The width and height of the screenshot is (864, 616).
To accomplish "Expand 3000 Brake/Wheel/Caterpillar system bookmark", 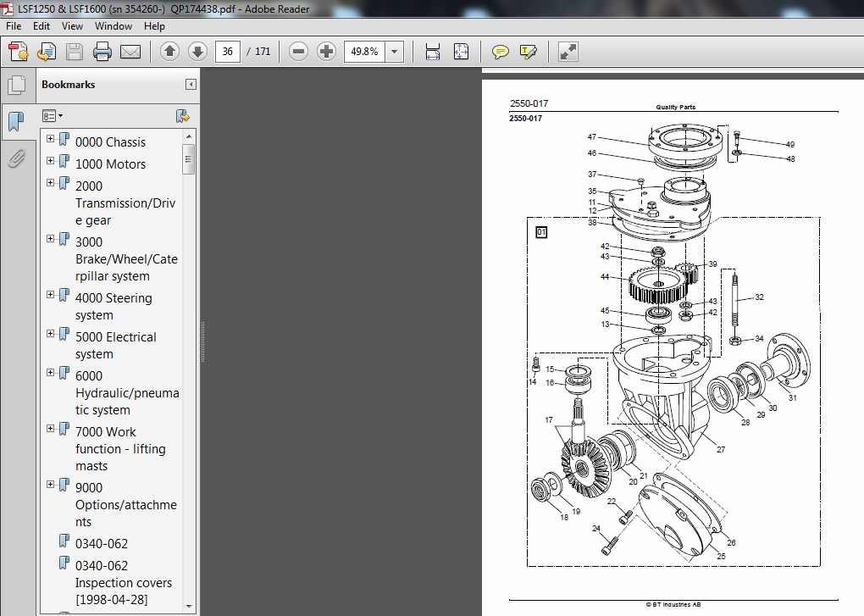I will 50,239.
